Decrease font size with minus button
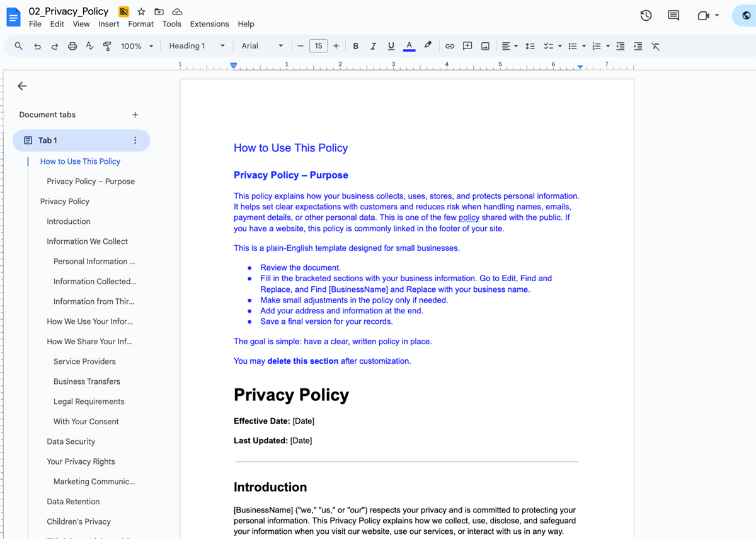756x539 pixels. [x=301, y=46]
